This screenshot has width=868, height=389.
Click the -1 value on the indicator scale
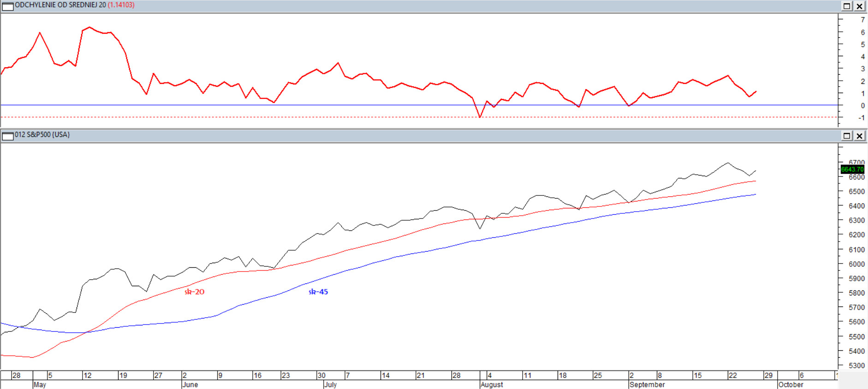click(x=861, y=118)
